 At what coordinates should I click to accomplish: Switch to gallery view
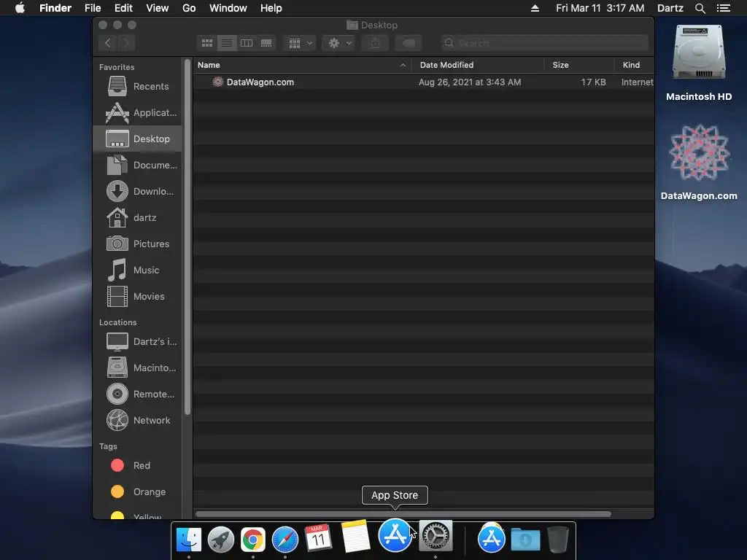[266, 43]
